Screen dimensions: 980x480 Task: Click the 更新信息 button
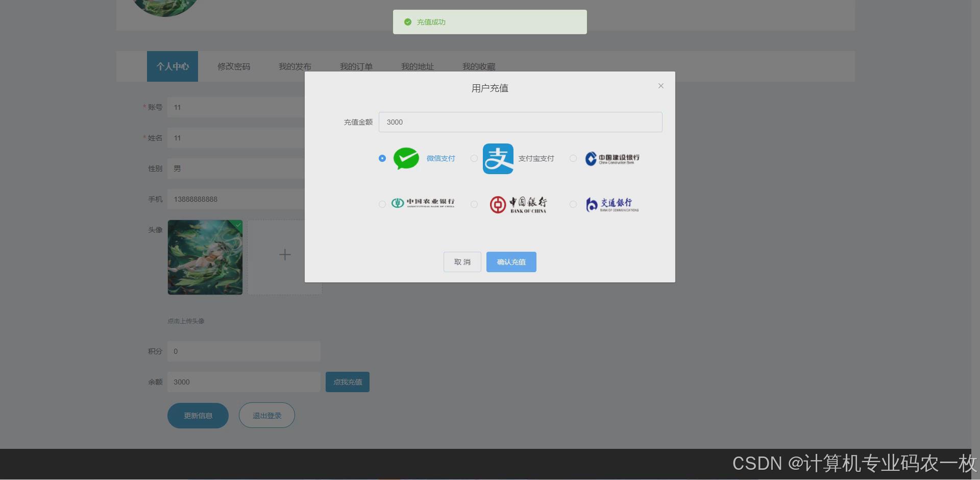tap(198, 416)
